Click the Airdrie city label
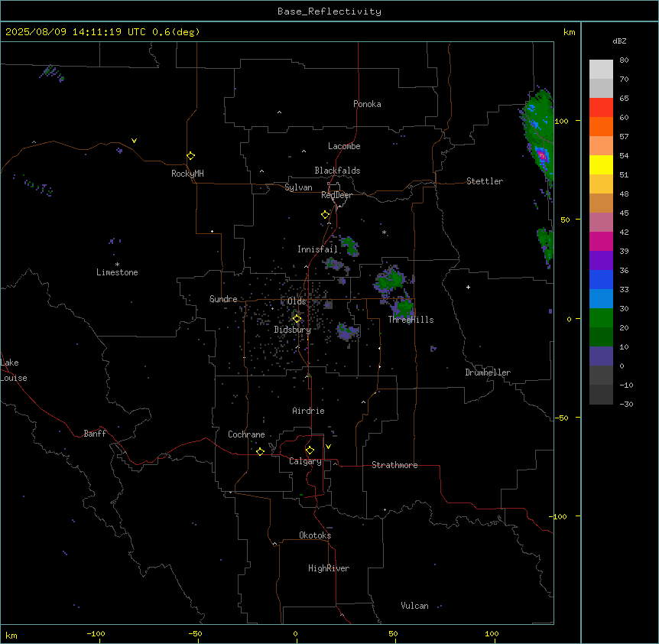Image resolution: width=659 pixels, height=644 pixels. (308, 411)
